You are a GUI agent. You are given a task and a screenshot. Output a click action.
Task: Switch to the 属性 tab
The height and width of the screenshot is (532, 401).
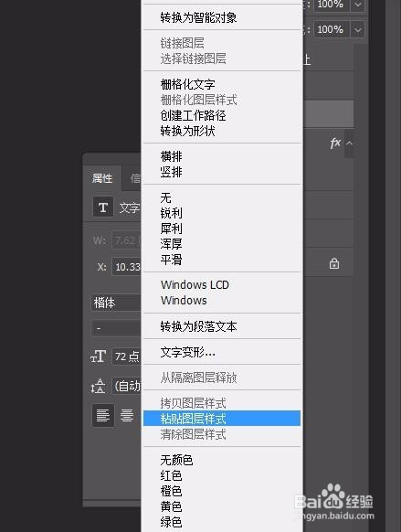pyautogui.click(x=102, y=178)
